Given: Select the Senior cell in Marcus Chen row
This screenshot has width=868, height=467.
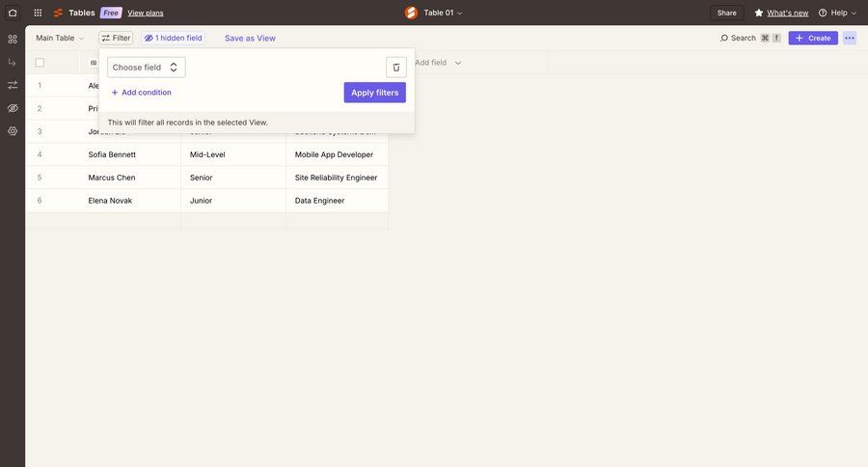Looking at the screenshot, I should point(233,178).
